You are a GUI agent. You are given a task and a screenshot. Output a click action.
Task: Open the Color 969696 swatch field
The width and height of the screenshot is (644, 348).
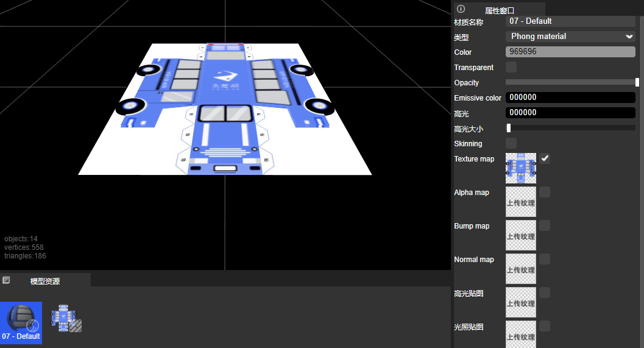[570, 52]
